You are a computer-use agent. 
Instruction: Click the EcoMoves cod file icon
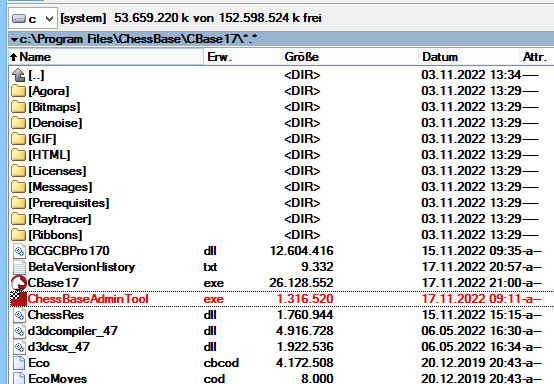pos(19,378)
